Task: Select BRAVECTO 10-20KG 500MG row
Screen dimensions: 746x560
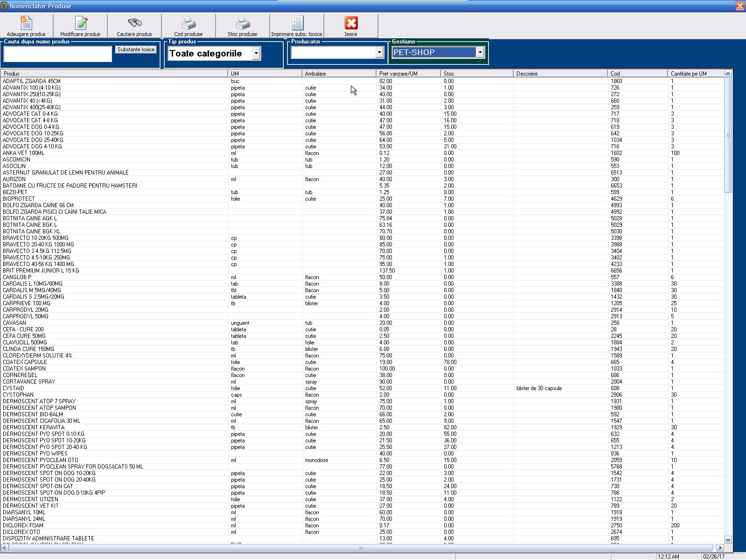Action: (362, 238)
